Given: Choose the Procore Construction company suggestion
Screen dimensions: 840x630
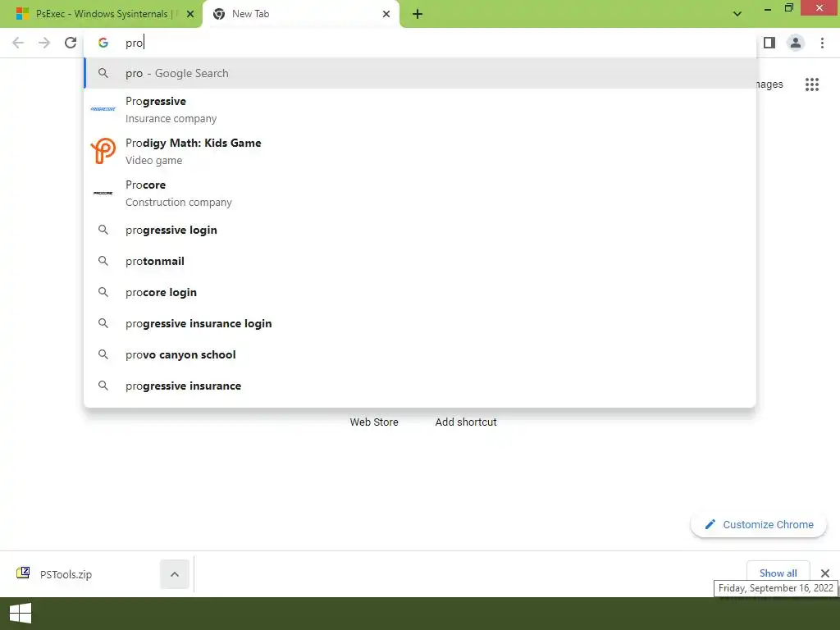Looking at the screenshot, I should (420, 193).
